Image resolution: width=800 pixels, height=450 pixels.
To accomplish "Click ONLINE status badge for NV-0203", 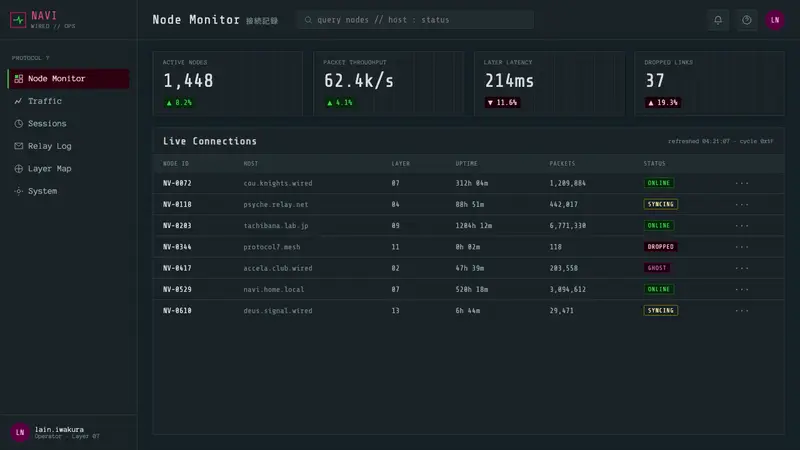I will pyautogui.click(x=658, y=226).
